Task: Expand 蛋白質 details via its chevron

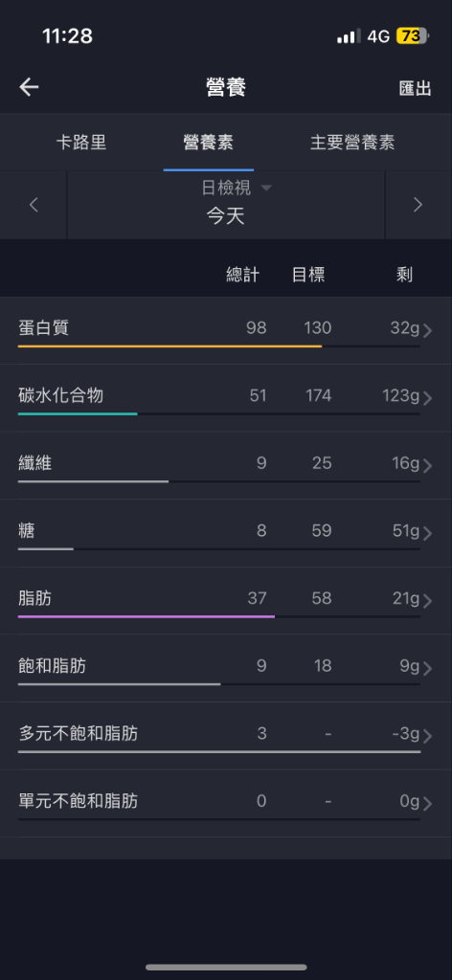Action: 428,330
